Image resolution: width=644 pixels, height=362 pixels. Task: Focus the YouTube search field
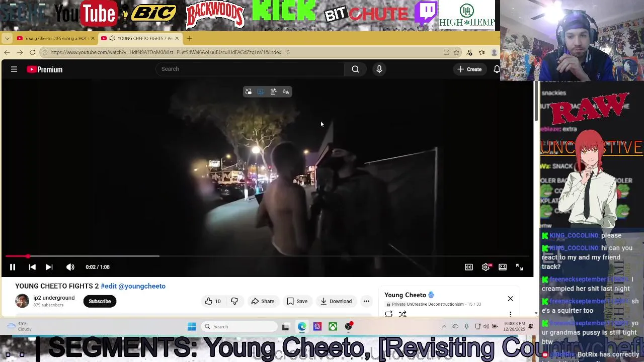[x=250, y=69]
